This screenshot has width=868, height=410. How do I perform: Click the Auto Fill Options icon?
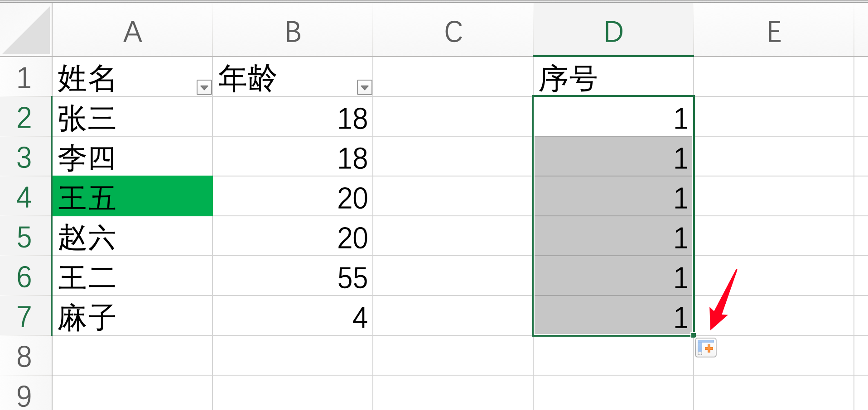[x=706, y=348]
